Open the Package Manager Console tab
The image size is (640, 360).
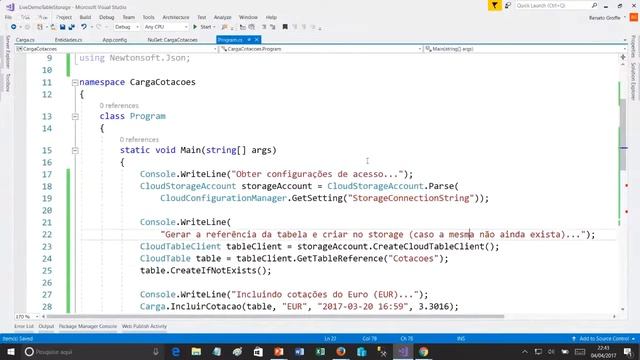click(88, 326)
